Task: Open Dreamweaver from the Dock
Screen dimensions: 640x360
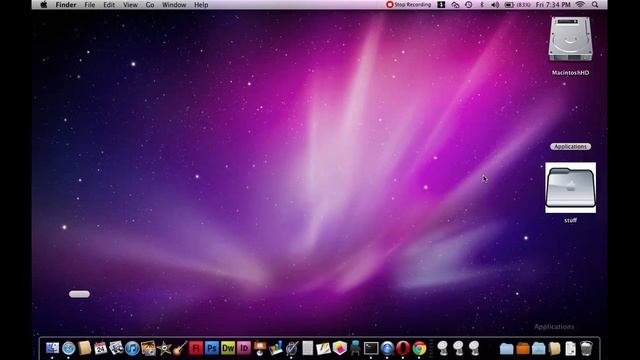Action: 228,348
